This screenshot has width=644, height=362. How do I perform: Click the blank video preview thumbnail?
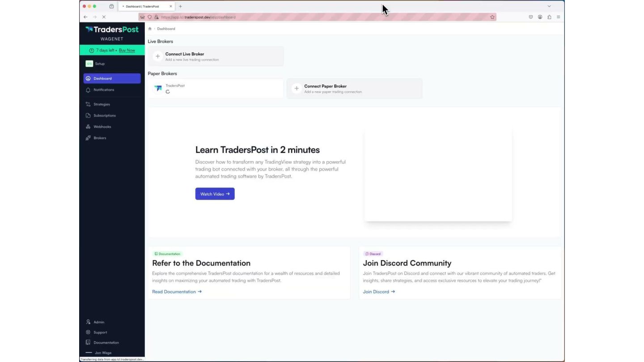[x=438, y=175]
